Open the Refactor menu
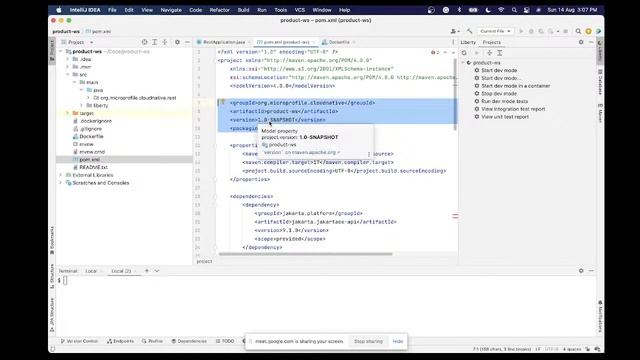The height and width of the screenshot is (360, 640). 220,10
